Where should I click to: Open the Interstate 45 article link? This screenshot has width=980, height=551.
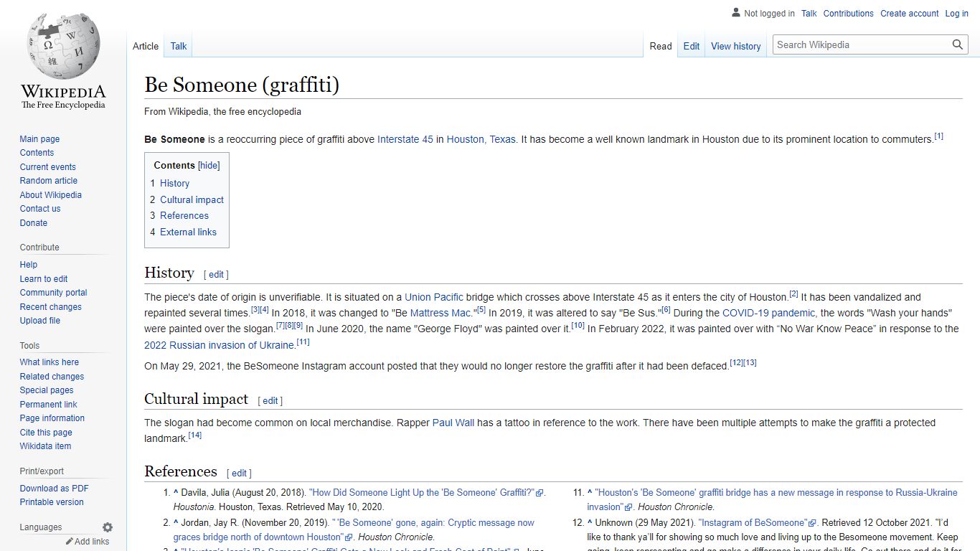[405, 140]
